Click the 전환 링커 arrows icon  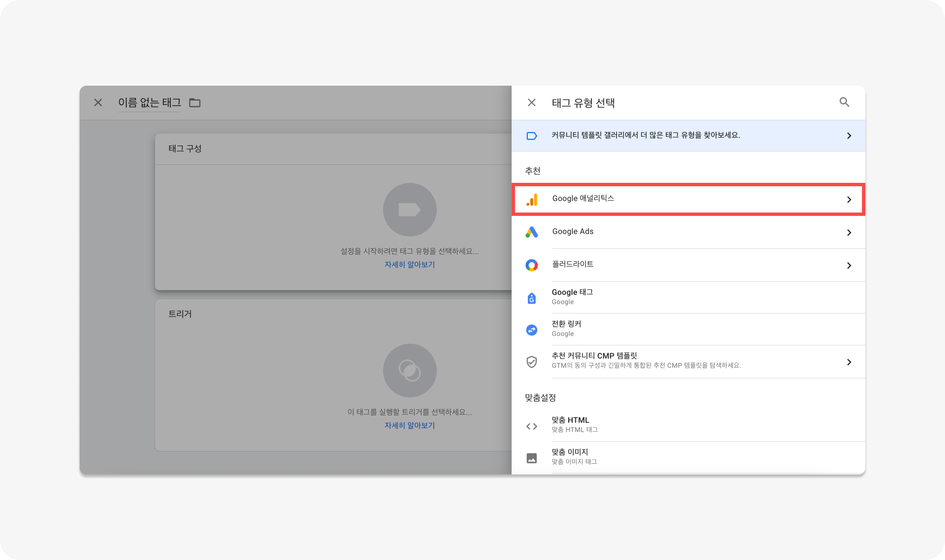tap(532, 330)
